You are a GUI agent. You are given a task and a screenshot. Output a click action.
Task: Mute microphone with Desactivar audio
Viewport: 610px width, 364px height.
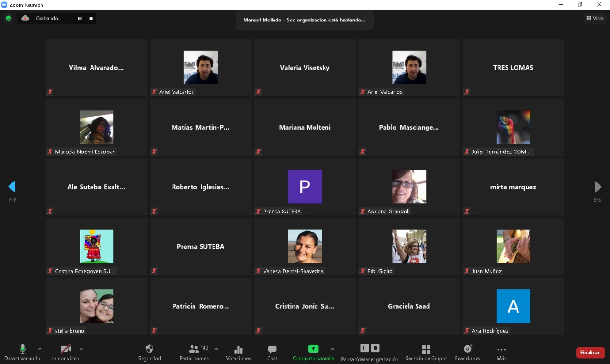pos(22,349)
